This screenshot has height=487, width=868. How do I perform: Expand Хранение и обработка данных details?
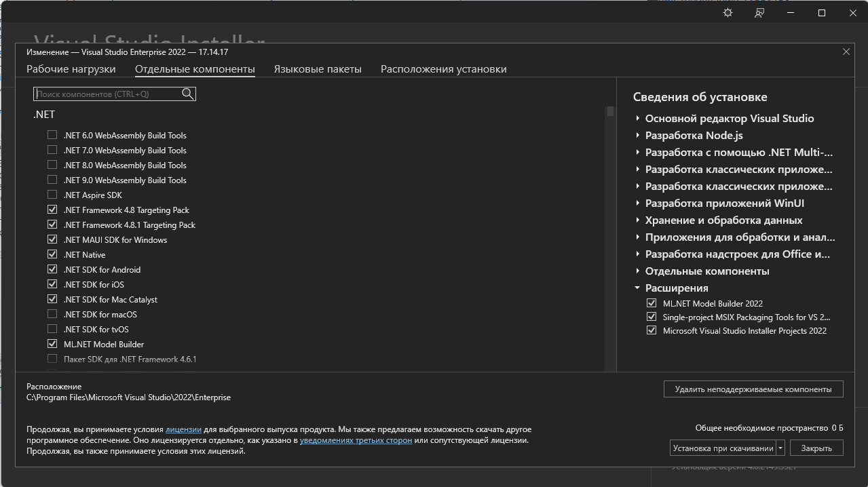point(638,220)
